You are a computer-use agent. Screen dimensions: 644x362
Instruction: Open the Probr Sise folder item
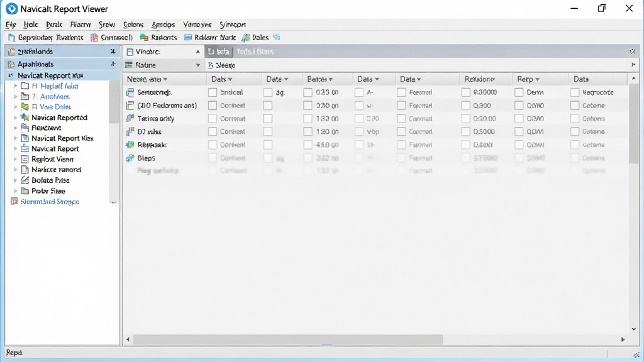(x=48, y=191)
